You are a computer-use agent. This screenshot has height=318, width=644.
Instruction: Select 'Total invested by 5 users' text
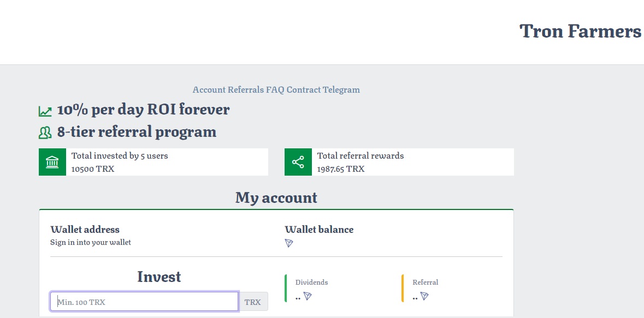120,155
